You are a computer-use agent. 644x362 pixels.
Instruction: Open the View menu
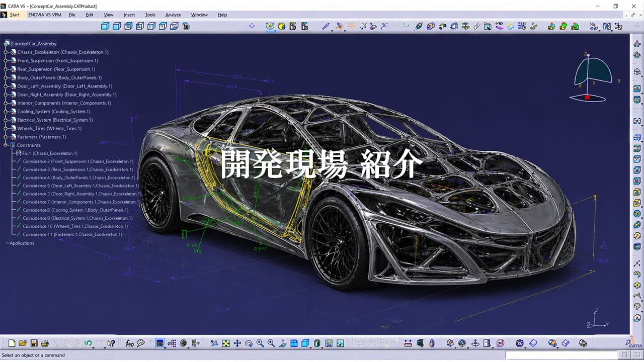point(109,15)
